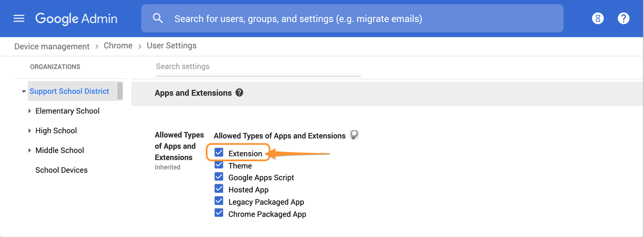Click the Inherited status label
Image resolution: width=644 pixels, height=237 pixels.
[167, 167]
